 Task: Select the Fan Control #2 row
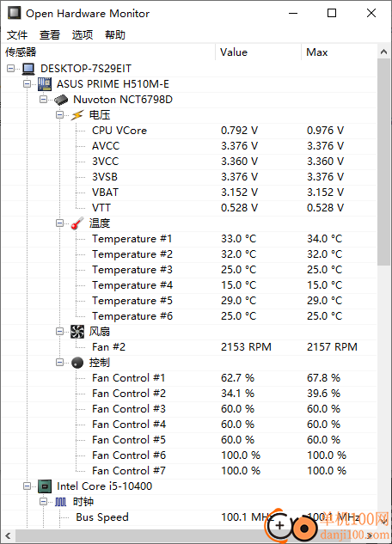click(189, 394)
